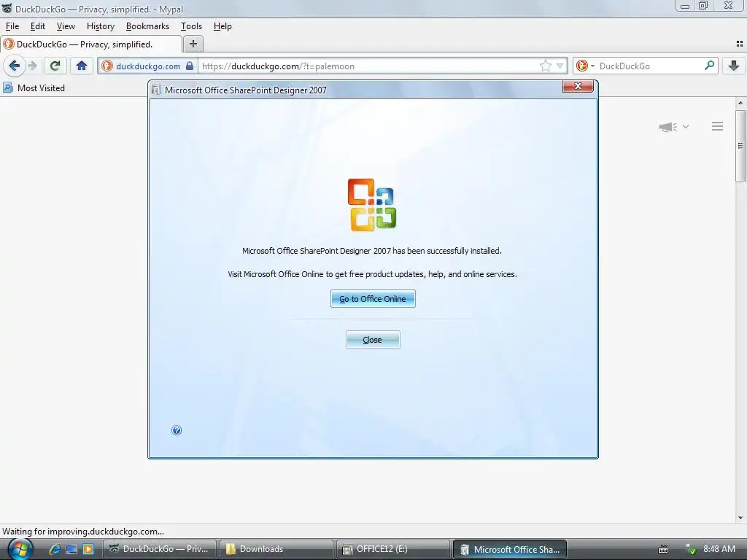Click the 'successfully installed' message text
Screen dimensions: 747x560
click(371, 251)
